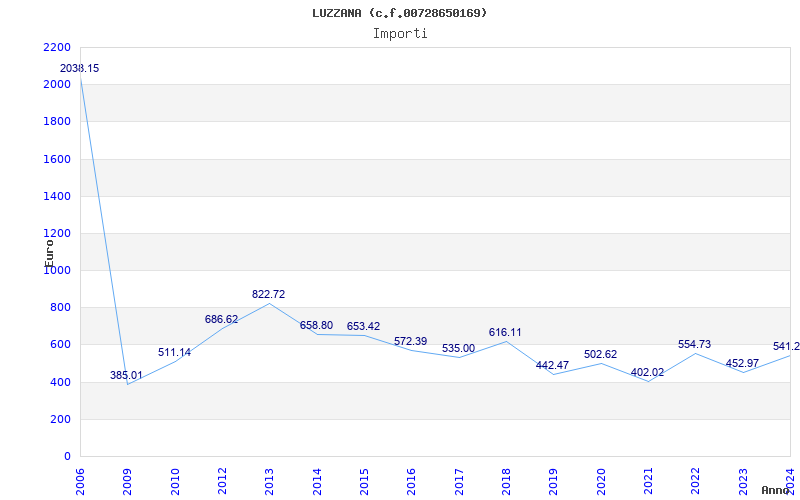Click the 2013 x-axis year label

point(269,482)
